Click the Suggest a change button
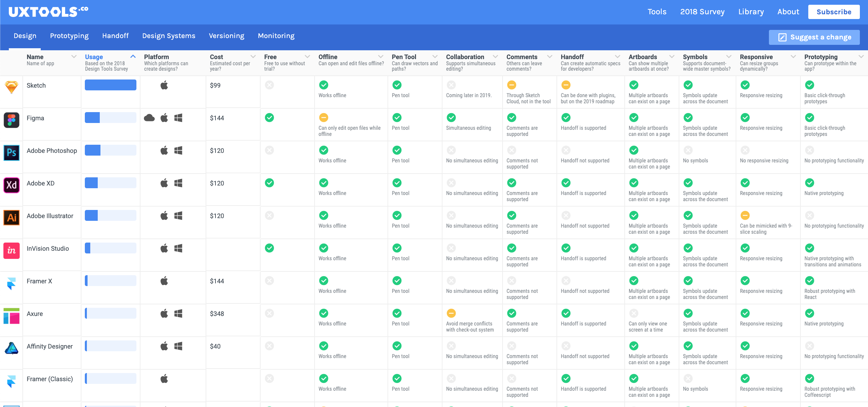The height and width of the screenshot is (407, 868). (x=814, y=37)
